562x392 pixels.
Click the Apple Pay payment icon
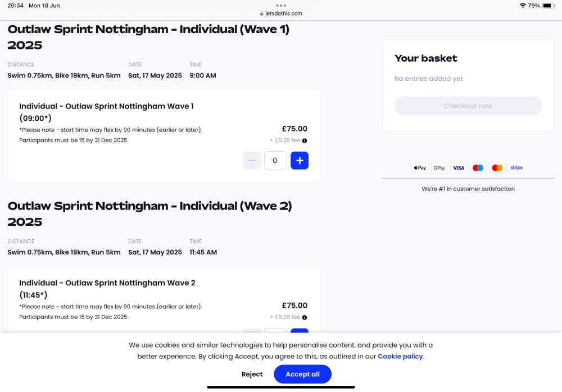(420, 168)
